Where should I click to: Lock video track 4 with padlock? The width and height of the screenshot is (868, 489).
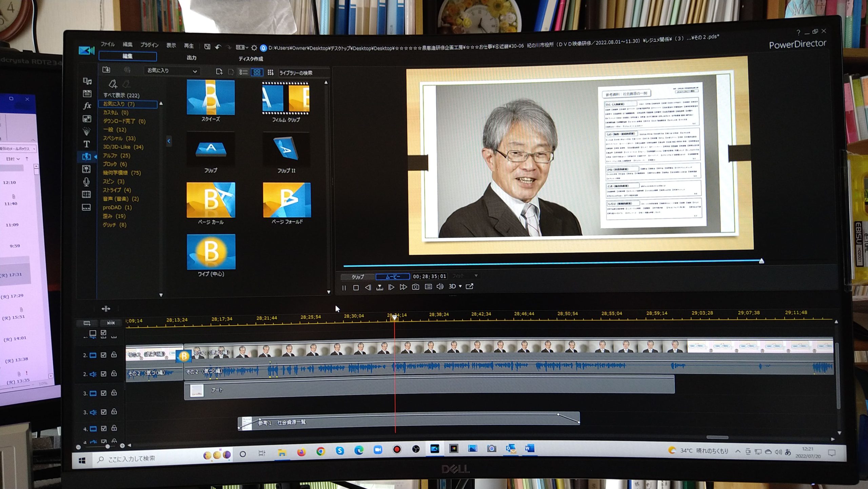click(x=114, y=428)
